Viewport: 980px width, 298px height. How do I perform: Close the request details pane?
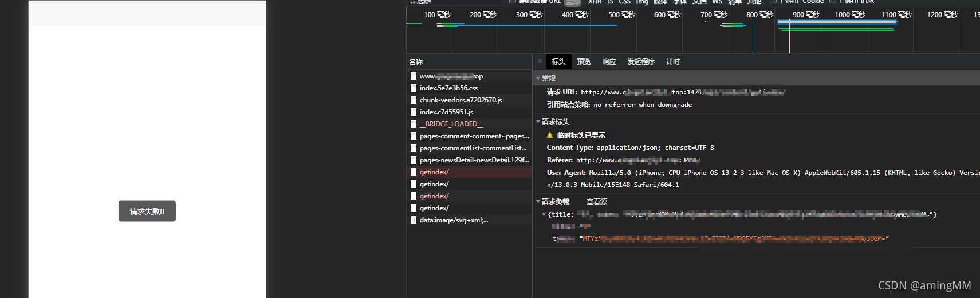[540, 61]
